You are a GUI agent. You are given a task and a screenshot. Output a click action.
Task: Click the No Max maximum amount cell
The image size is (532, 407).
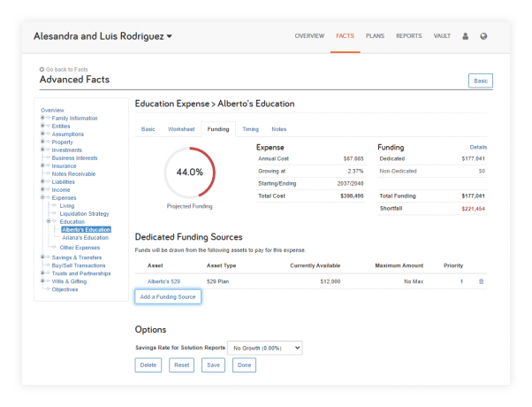coord(414,281)
